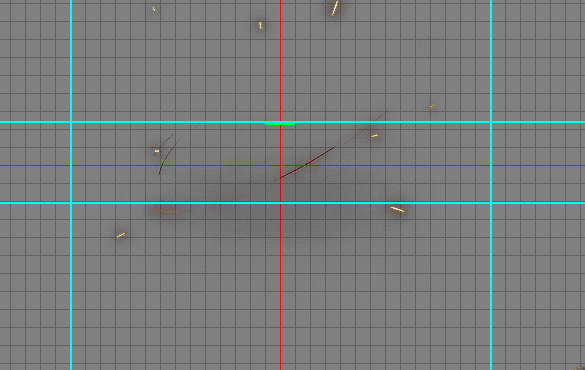Click the lower-right intersection of the cyan guides
585x370 pixels.
[491, 203]
